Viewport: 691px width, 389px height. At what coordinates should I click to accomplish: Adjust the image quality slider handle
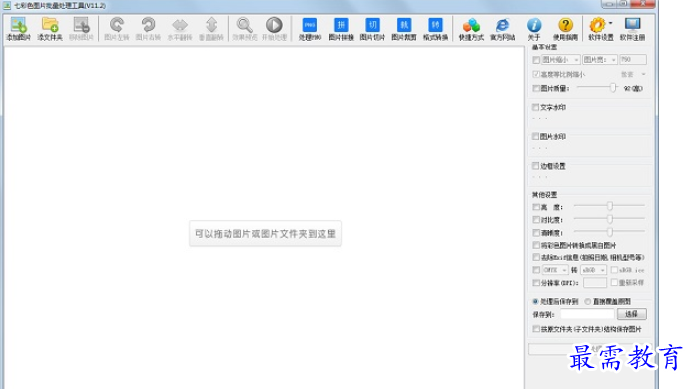(613, 88)
